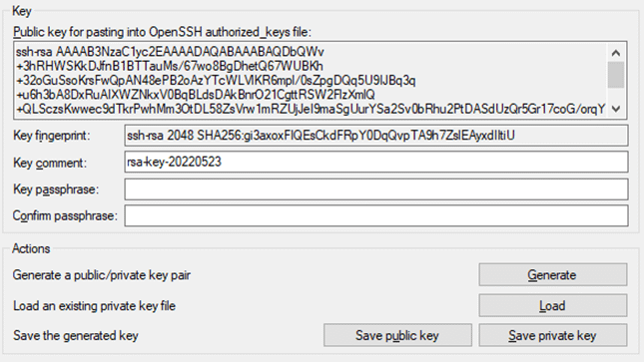Screen dimensions: 644x362
Task: Click the 'Confirm passphrase:' label
Action: [65, 215]
